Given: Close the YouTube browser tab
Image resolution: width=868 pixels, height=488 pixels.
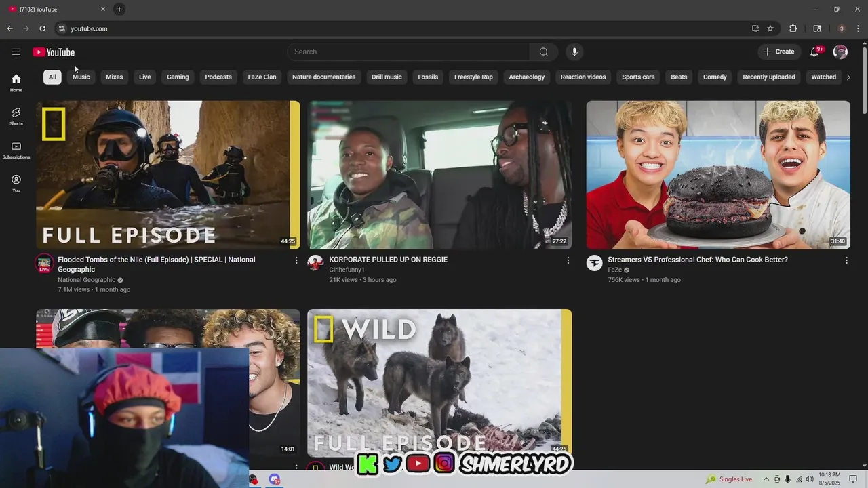Looking at the screenshot, I should pos(103,9).
